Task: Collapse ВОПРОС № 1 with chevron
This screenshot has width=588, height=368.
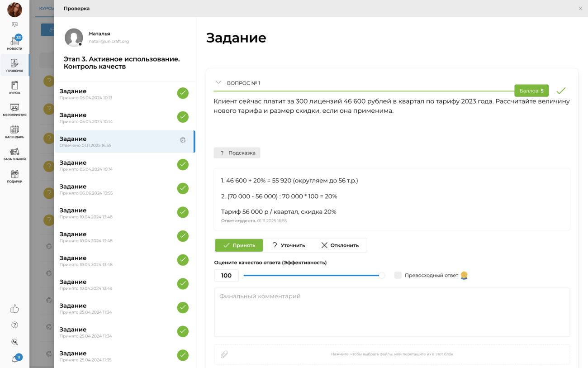Action: click(218, 83)
